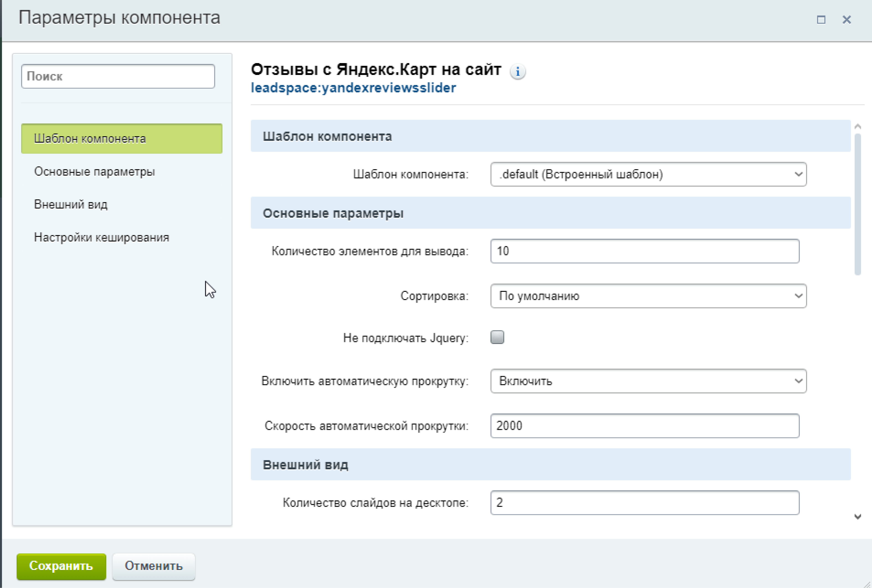
Task: Focus the 'Поиск' search field
Action: pyautogui.click(x=118, y=77)
